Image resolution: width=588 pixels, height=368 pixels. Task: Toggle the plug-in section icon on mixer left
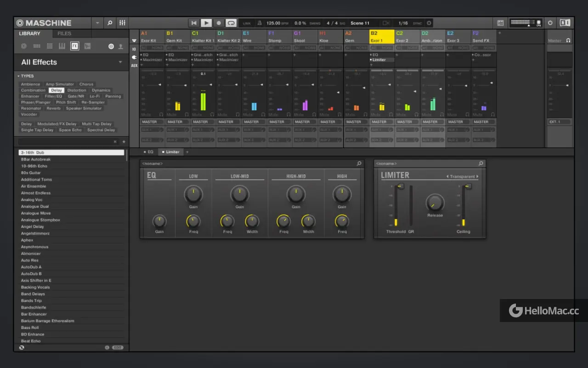pyautogui.click(x=134, y=57)
